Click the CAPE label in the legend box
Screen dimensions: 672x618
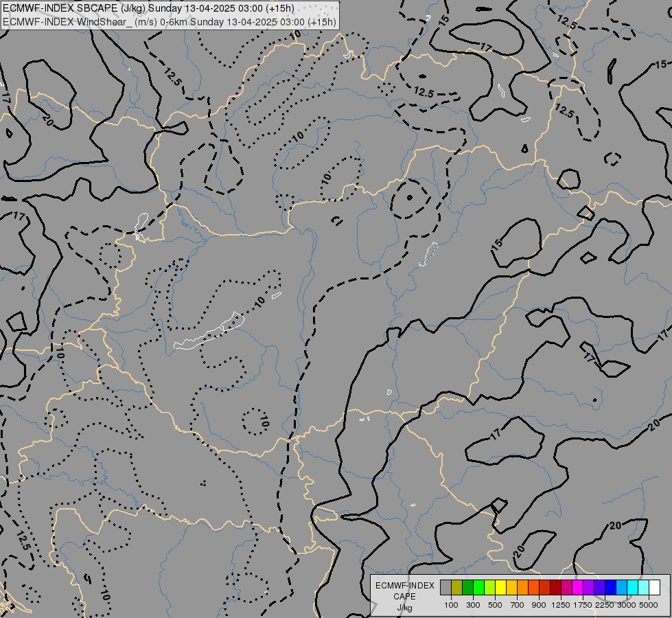pos(404,597)
